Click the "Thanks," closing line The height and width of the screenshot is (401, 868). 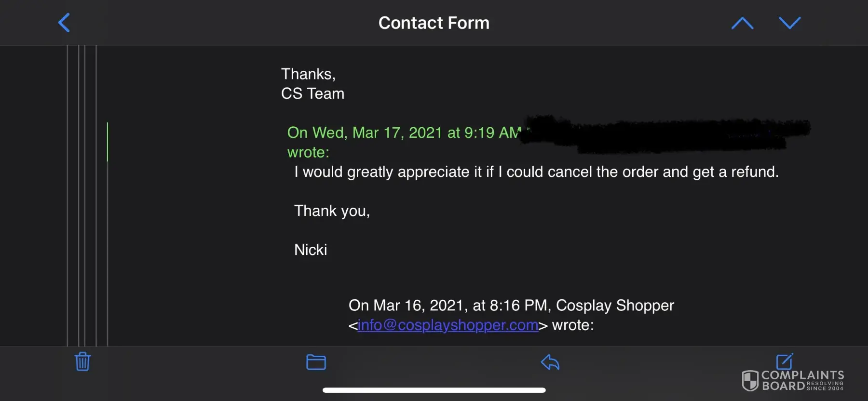[308, 74]
